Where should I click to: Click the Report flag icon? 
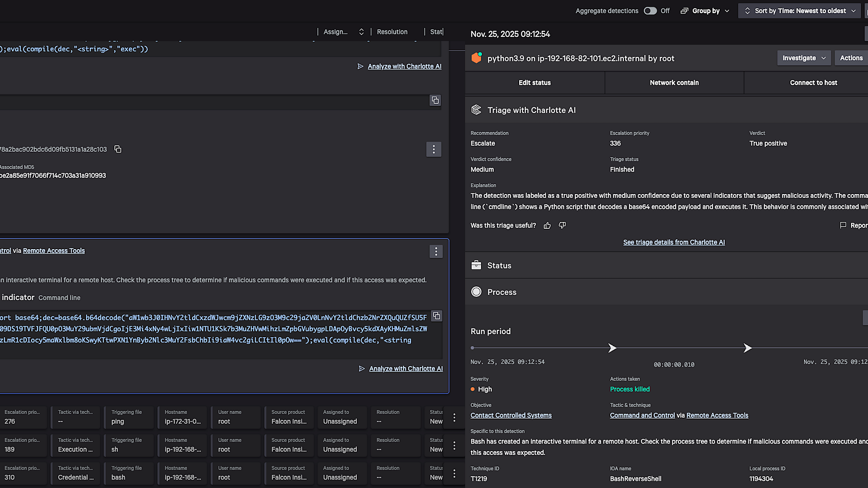point(843,225)
